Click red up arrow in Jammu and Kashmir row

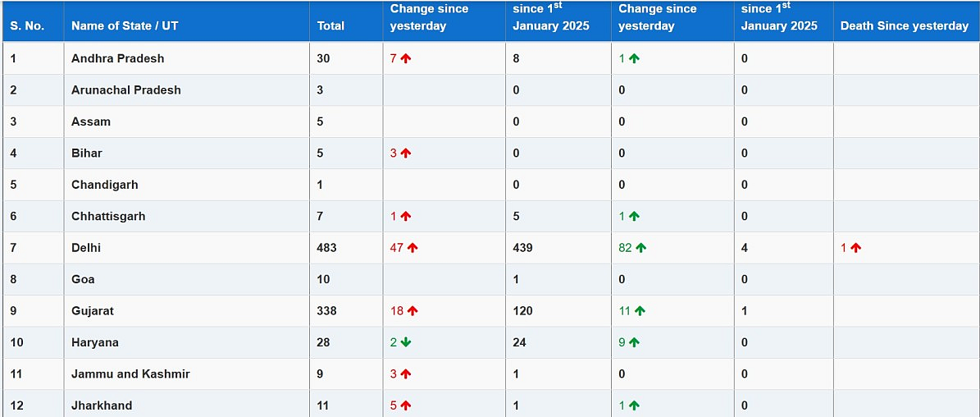pyautogui.click(x=406, y=373)
